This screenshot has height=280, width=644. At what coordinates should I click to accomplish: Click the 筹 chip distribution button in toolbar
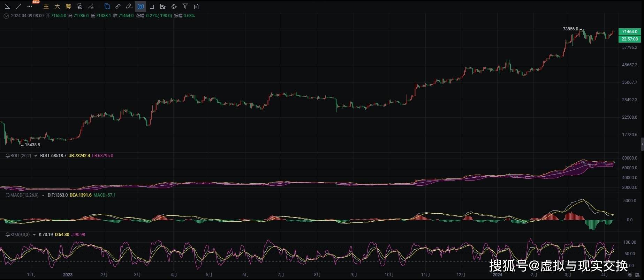click(x=68, y=6)
